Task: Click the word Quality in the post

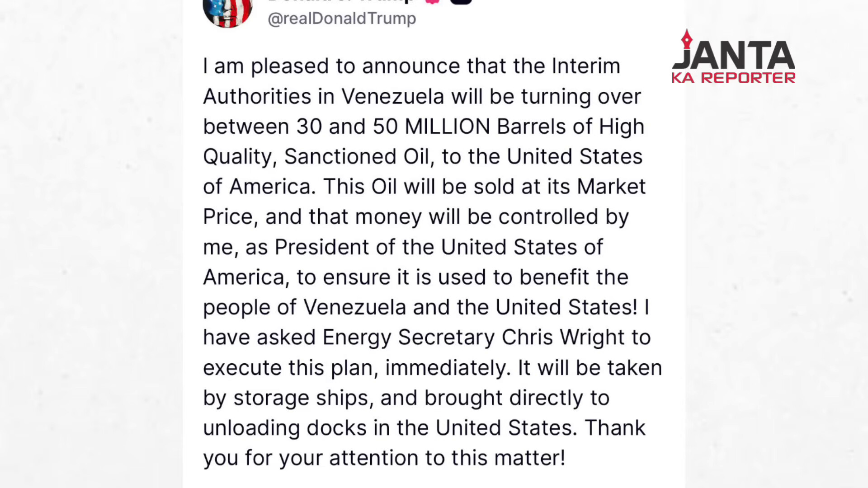Action: [x=238, y=157]
